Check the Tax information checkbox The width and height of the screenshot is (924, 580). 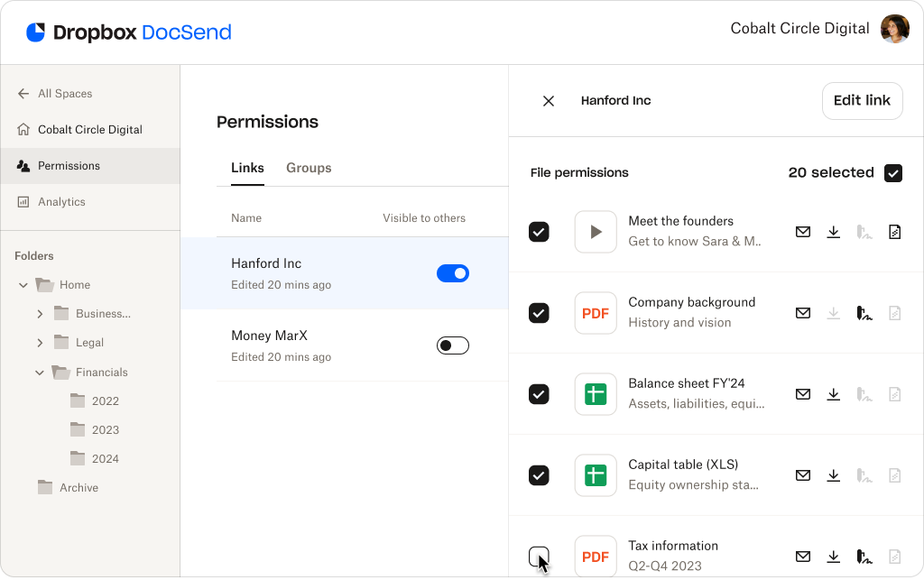tap(539, 557)
